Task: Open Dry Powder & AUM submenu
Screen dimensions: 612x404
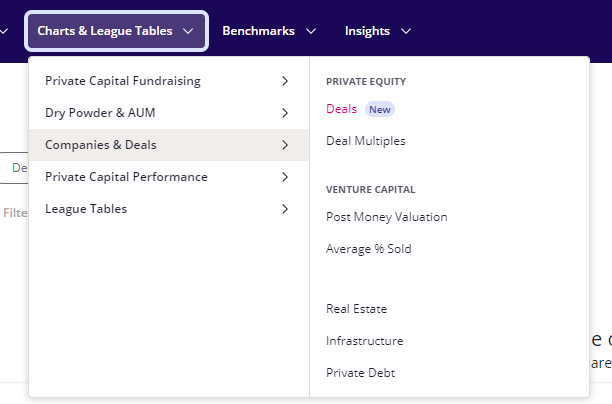Action: tap(100, 113)
